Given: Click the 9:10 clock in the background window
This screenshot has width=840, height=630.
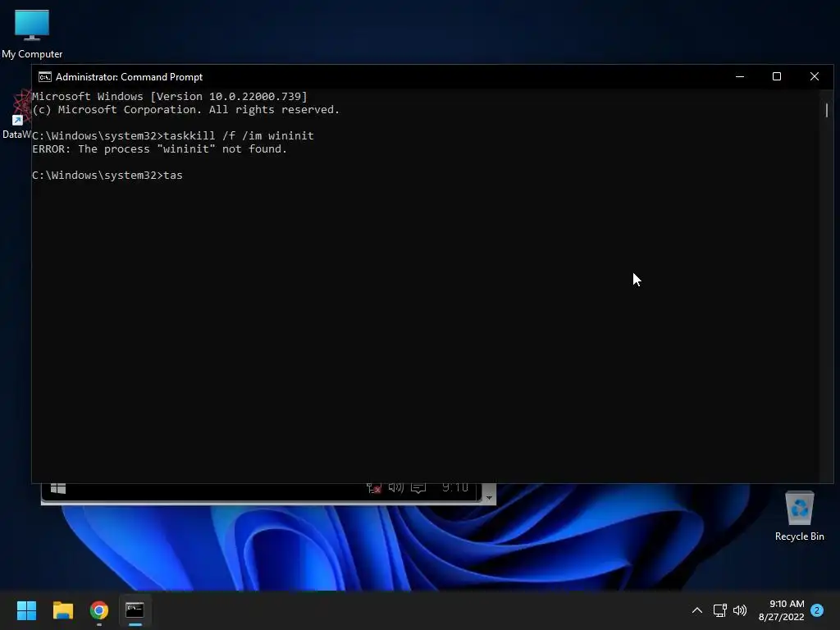Looking at the screenshot, I should coord(455,487).
